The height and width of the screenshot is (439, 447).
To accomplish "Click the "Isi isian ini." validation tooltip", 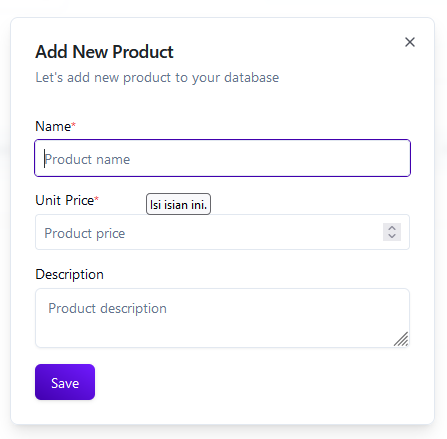I will (x=178, y=204).
